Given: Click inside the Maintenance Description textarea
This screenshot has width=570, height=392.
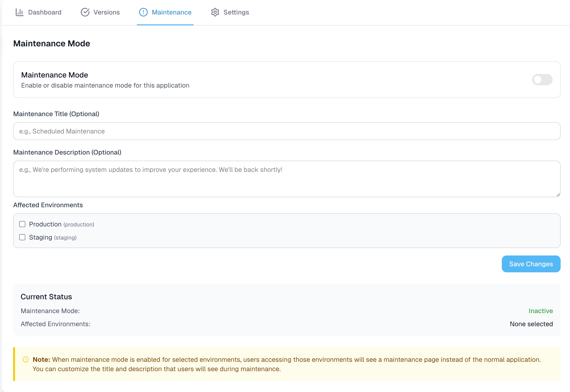Looking at the screenshot, I should point(287,179).
